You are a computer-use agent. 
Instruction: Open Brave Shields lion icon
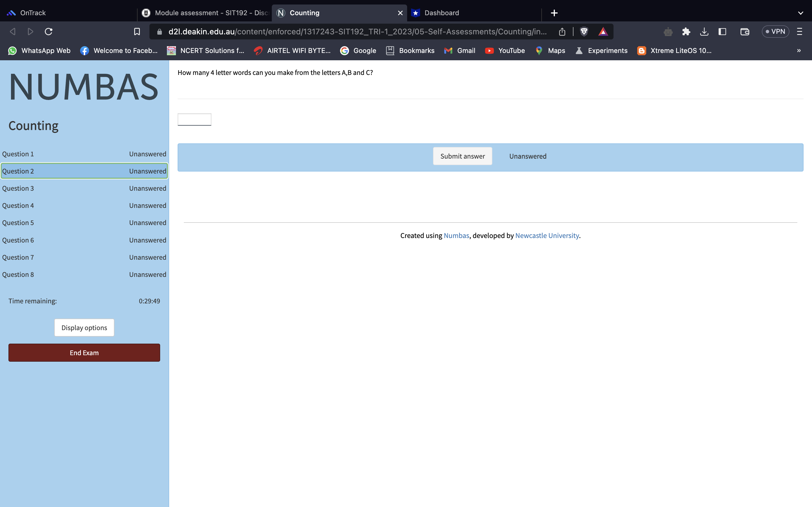pos(584,32)
